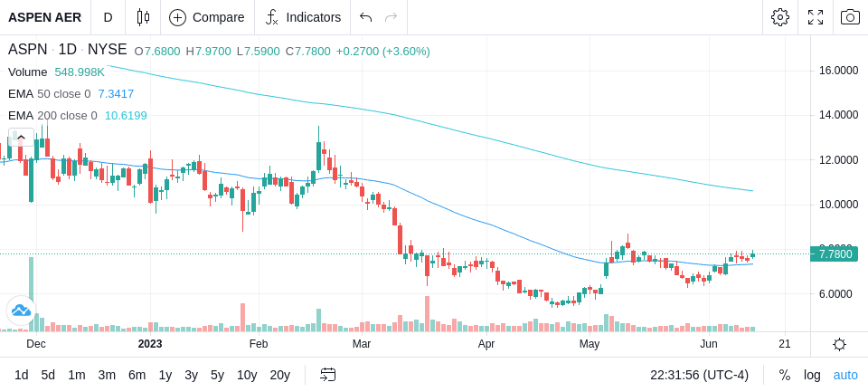This screenshot has width=868, height=392.
Task: Select the 1y time range
Action: tap(165, 376)
